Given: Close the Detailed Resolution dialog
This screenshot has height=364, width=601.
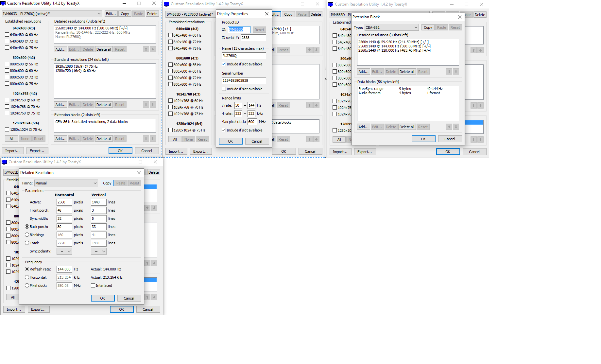Looking at the screenshot, I should click(x=139, y=173).
